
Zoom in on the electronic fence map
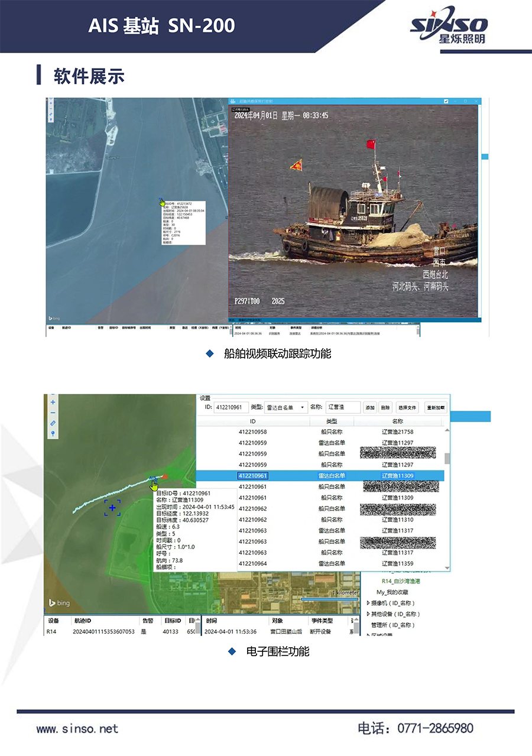tap(53, 402)
